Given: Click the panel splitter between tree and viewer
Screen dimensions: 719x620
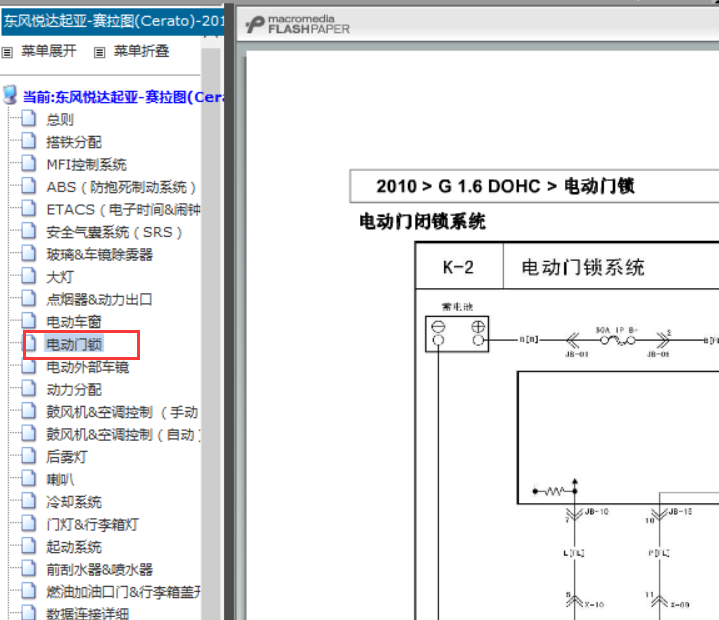Looking at the screenshot, I should (x=229, y=312).
